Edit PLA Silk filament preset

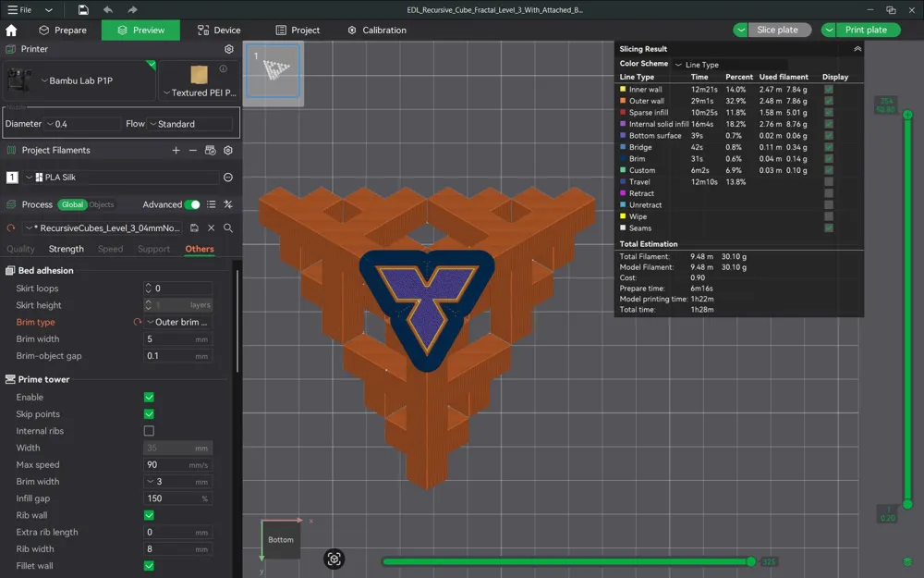(228, 177)
